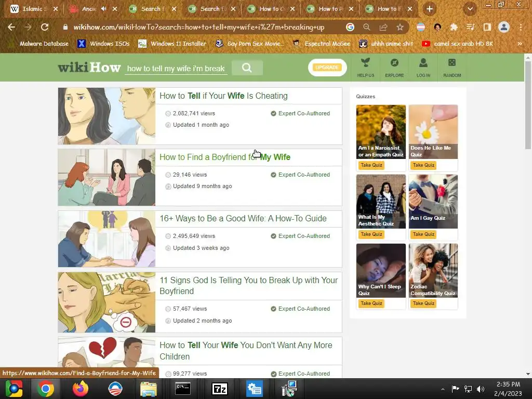This screenshot has height=399, width=532.
Task: Click the wikiHow Log In person icon
Action: (x=423, y=67)
